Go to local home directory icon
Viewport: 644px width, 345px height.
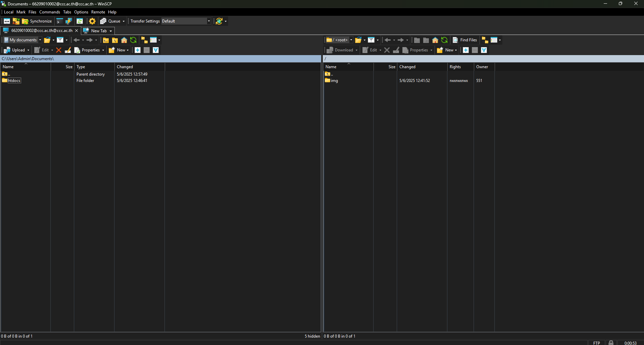[124, 40]
